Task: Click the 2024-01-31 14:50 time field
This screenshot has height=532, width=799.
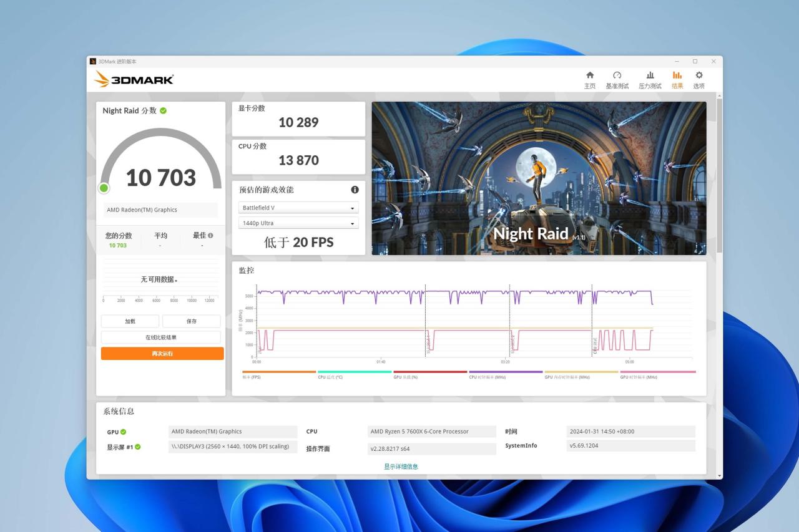Action: coord(631,432)
